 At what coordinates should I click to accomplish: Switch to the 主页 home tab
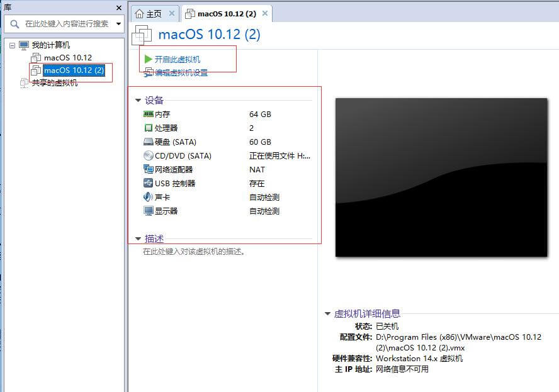[x=154, y=14]
